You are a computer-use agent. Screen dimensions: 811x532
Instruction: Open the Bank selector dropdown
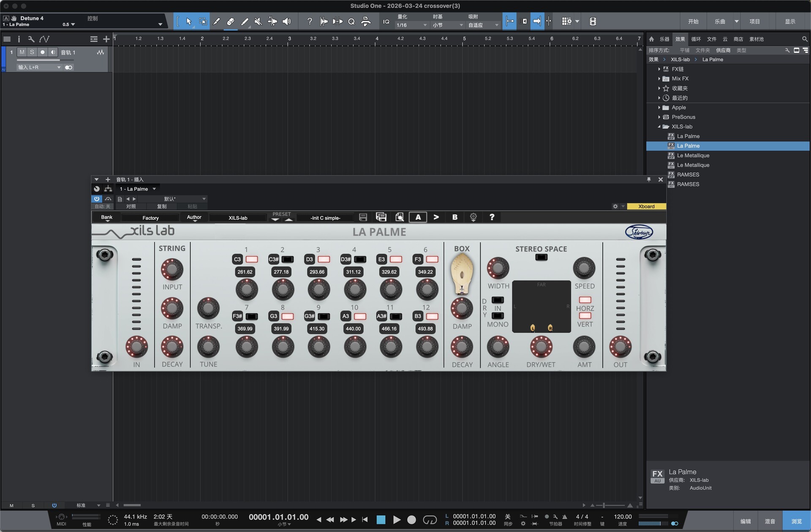click(x=107, y=218)
